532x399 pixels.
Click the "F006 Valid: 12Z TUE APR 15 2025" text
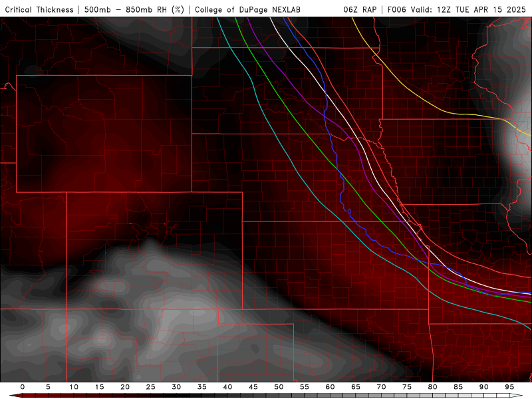point(456,9)
